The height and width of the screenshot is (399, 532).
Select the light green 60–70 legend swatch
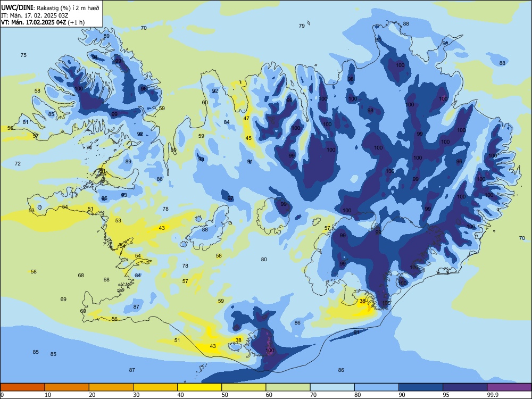288,387
